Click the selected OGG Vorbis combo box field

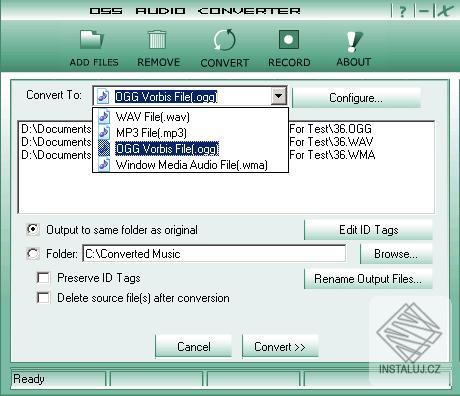(x=189, y=96)
